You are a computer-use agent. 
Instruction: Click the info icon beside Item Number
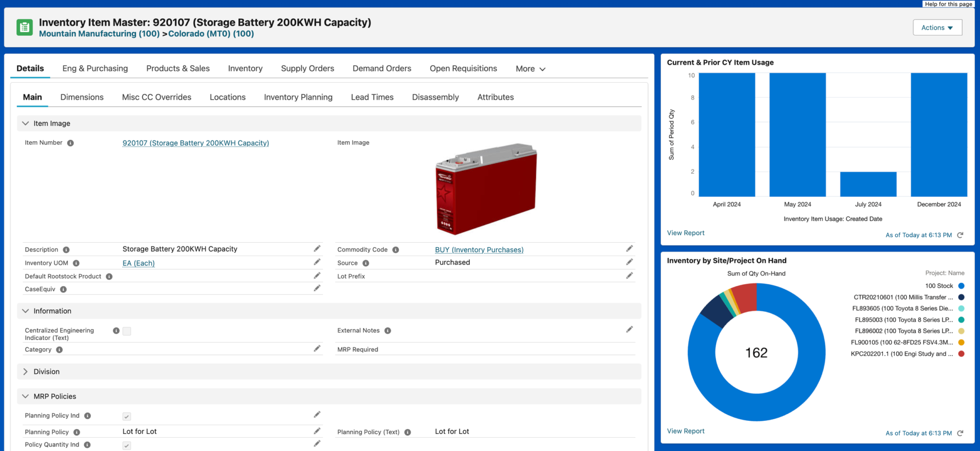coord(70,143)
